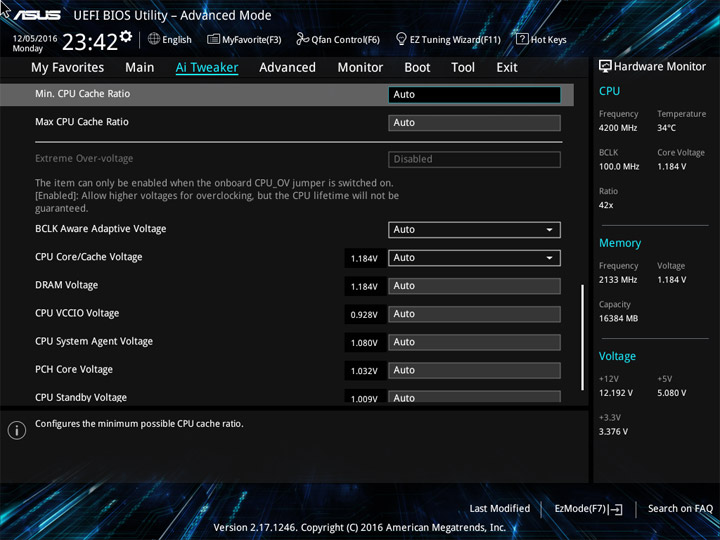Switch to EzMode(F7)

coord(588,509)
